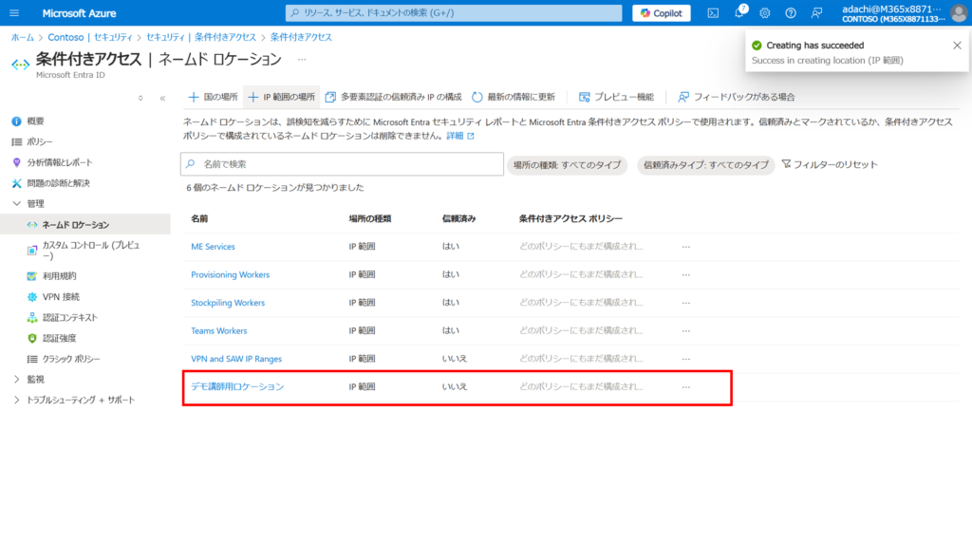Open デモ講師用ロケーション location
Screen dimensions: 972x560
(x=237, y=386)
